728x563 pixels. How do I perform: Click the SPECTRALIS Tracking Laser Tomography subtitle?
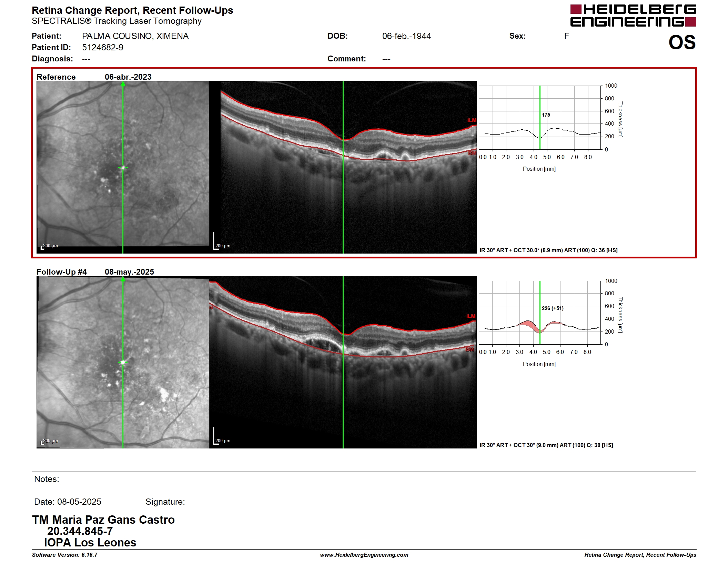[117, 21]
